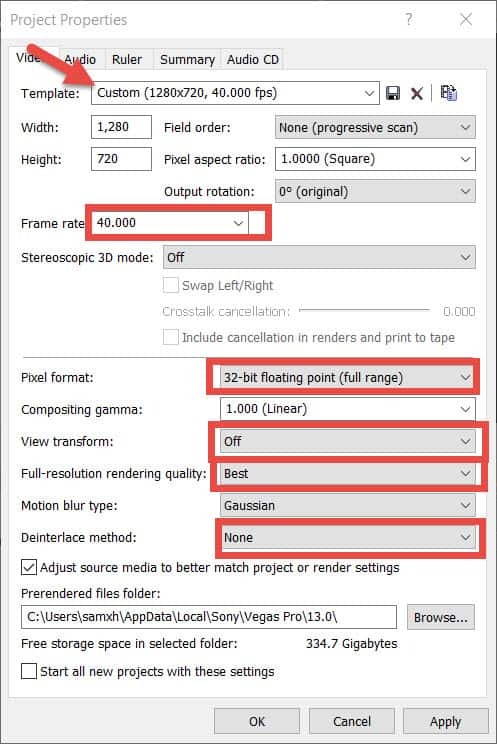Open the Deinterlace method dropdown
The height and width of the screenshot is (744, 497).
[347, 538]
